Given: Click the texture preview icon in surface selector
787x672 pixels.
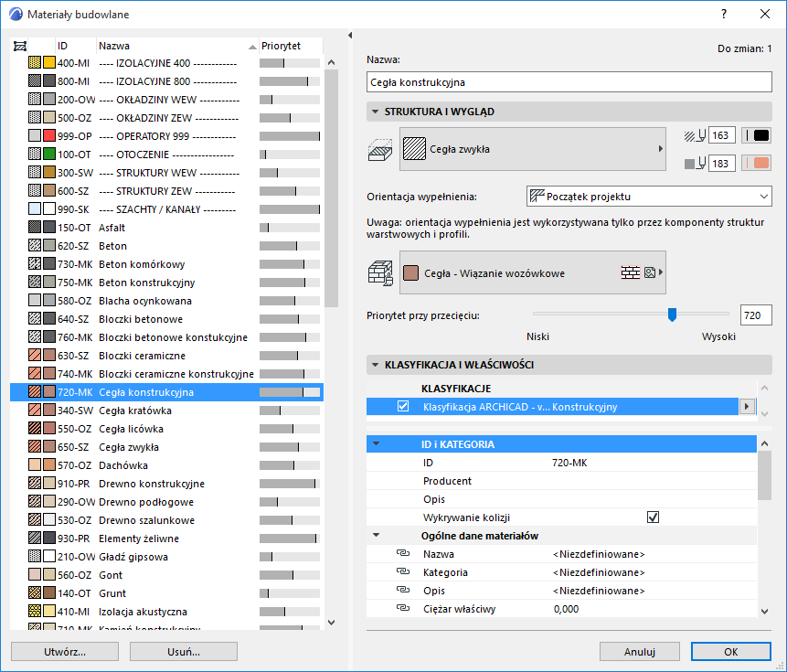Looking at the screenshot, I should pos(650,272).
